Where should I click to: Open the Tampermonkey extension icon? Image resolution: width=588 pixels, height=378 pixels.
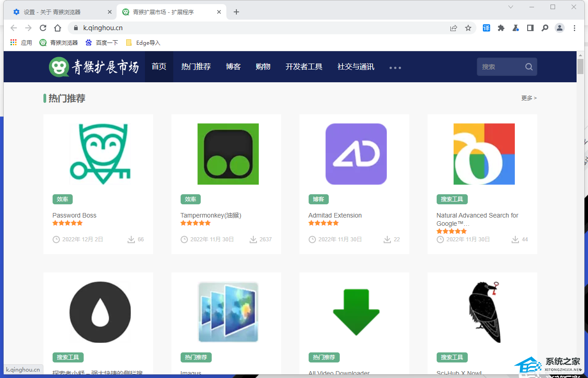click(x=228, y=154)
